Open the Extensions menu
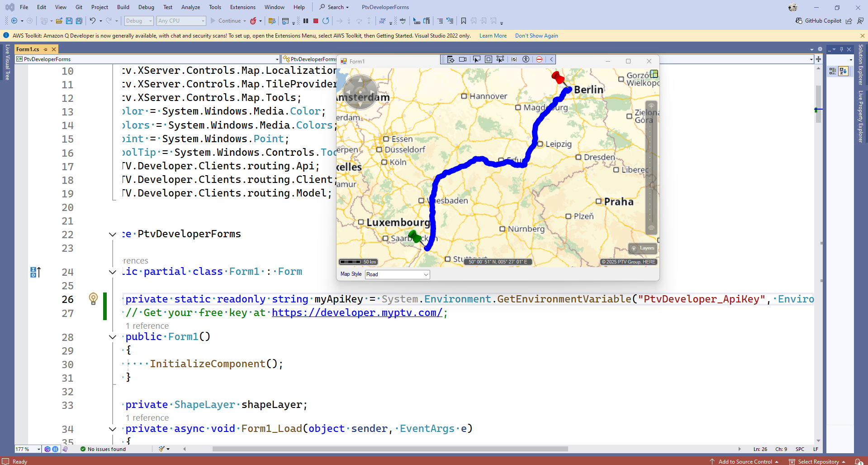Viewport: 868px width, 465px height. click(x=242, y=7)
